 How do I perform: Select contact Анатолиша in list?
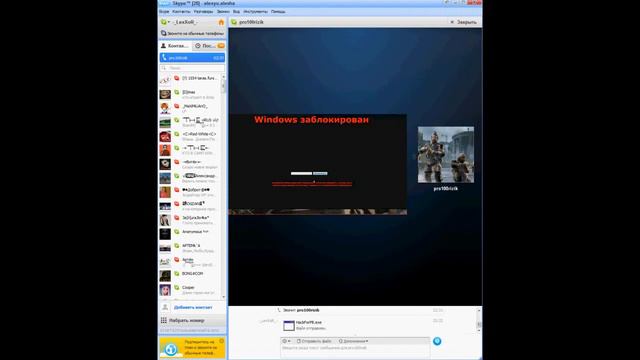coord(190,234)
